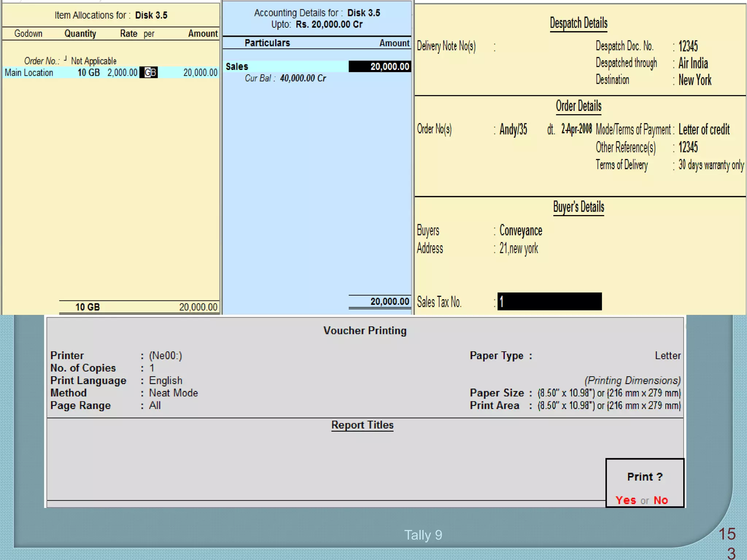The height and width of the screenshot is (560, 747).
Task: Click the Buyers Conveyance field
Action: 520,230
